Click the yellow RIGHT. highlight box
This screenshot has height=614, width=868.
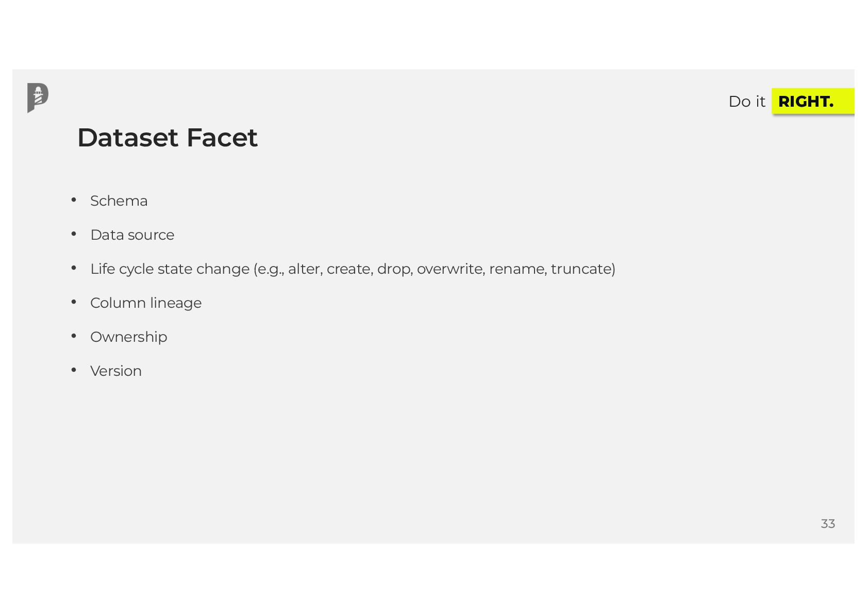[813, 101]
